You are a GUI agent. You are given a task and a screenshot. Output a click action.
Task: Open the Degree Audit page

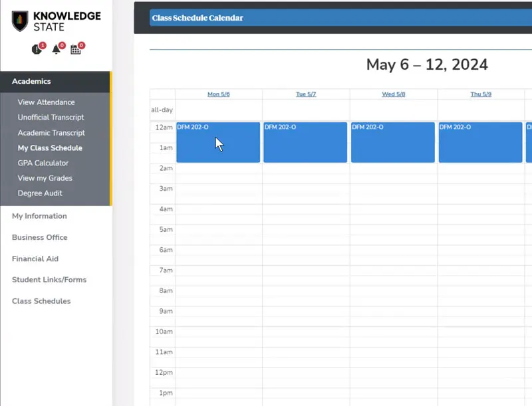[39, 193]
